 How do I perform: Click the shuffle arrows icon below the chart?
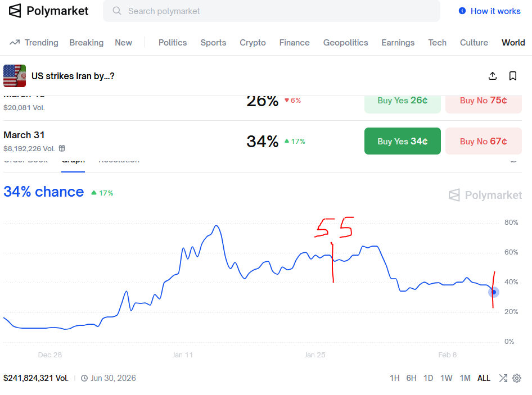point(503,378)
